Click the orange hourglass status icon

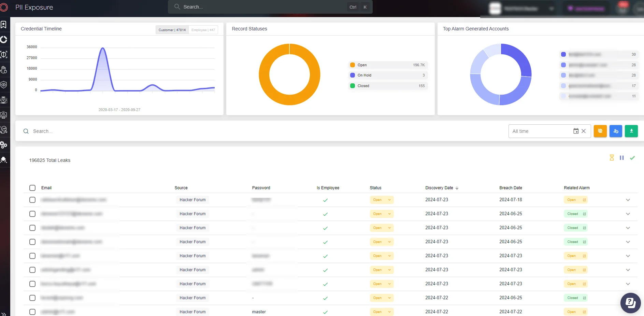point(612,157)
